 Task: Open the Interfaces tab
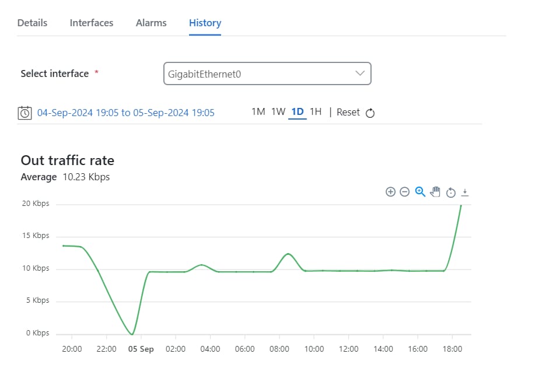pos(92,23)
